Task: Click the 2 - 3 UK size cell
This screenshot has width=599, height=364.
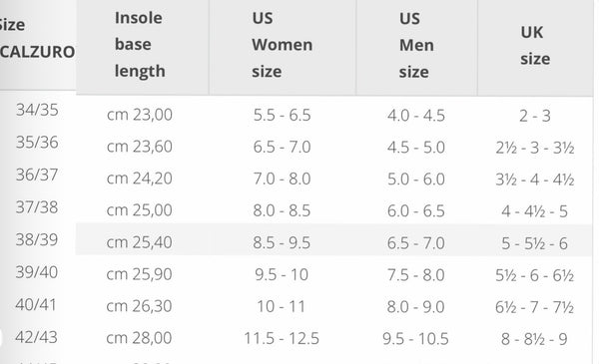Action: point(535,116)
